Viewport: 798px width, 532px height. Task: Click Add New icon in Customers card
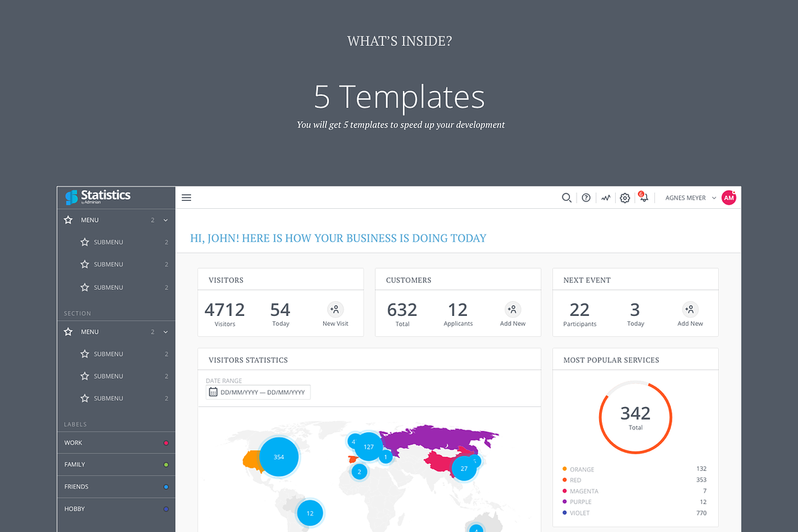point(512,309)
